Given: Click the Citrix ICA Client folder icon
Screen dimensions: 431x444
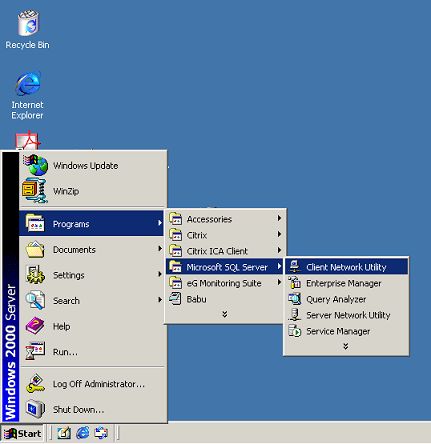Looking at the screenshot, I should click(175, 251).
